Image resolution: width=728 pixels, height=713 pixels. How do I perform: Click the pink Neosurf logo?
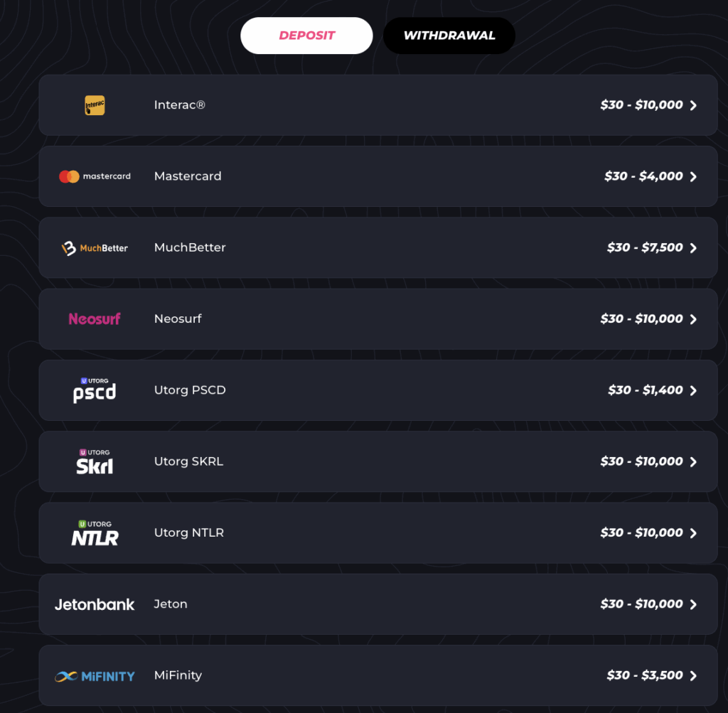[95, 319]
